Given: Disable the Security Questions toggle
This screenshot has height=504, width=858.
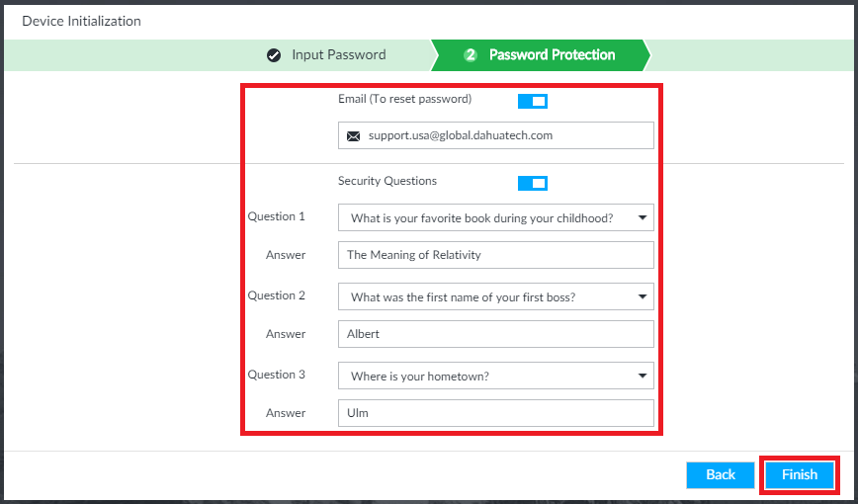Looking at the screenshot, I should (532, 183).
